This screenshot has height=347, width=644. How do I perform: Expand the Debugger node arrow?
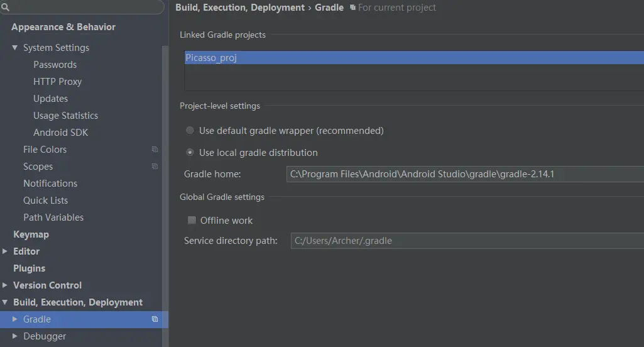click(15, 336)
